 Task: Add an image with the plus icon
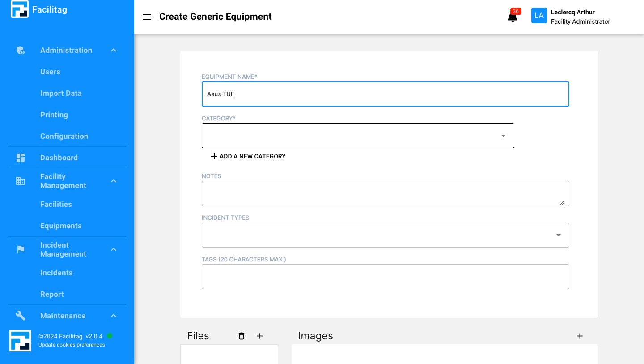pyautogui.click(x=580, y=336)
